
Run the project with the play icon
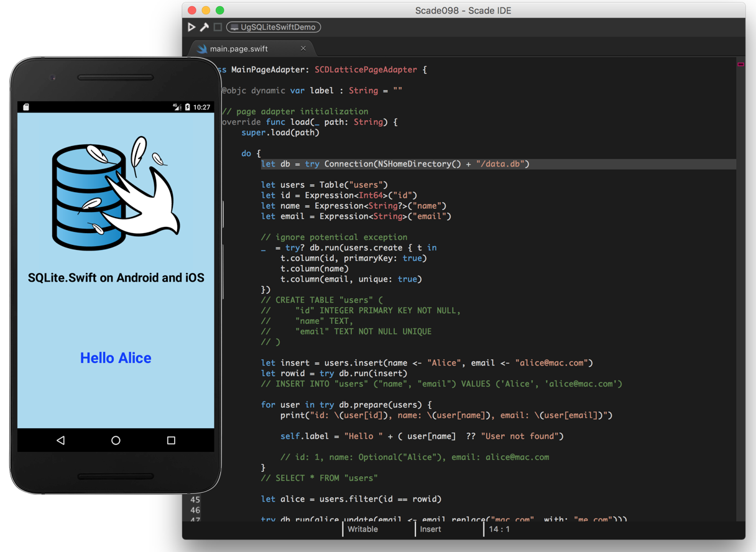(x=191, y=27)
